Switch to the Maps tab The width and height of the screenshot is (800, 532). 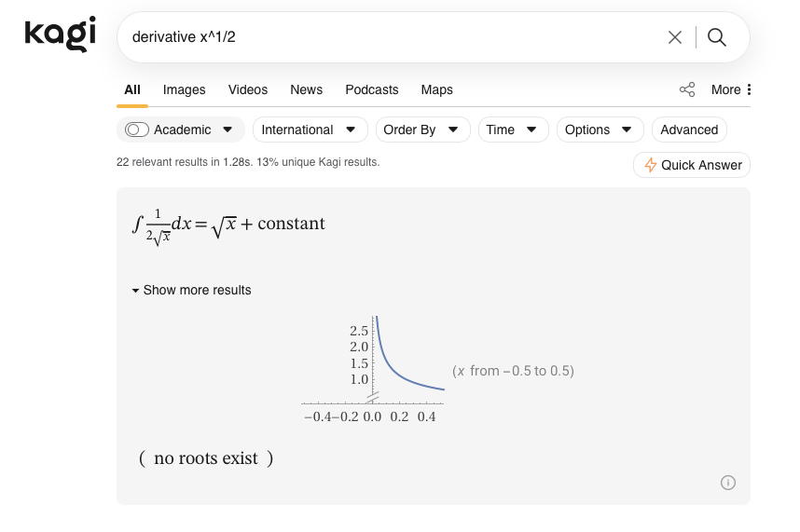click(x=436, y=89)
